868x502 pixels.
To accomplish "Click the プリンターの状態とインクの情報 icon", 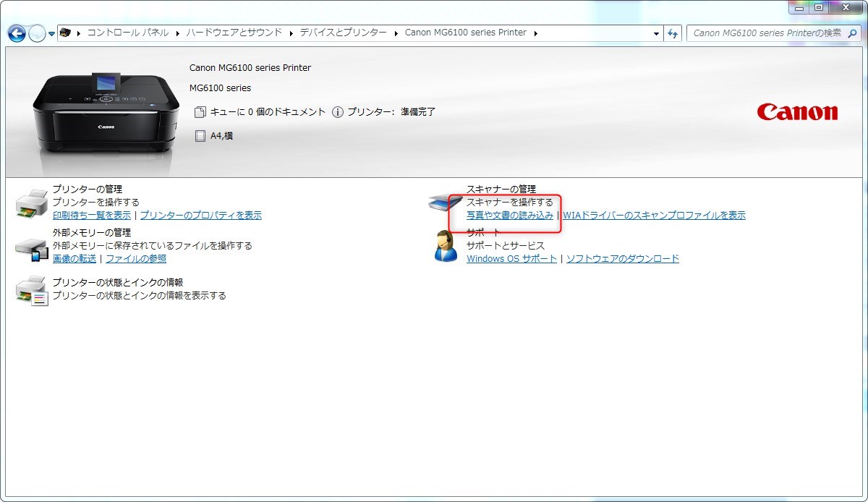I will [x=32, y=291].
